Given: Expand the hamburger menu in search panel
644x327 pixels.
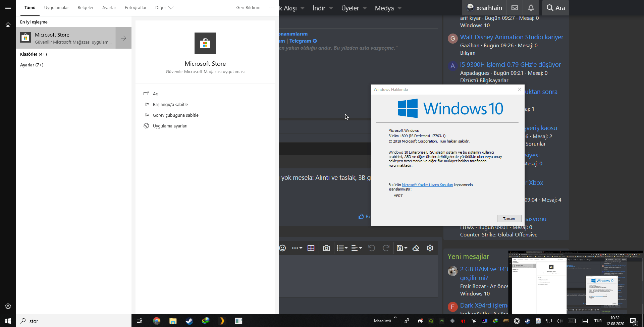Looking at the screenshot, I should 8,8.
